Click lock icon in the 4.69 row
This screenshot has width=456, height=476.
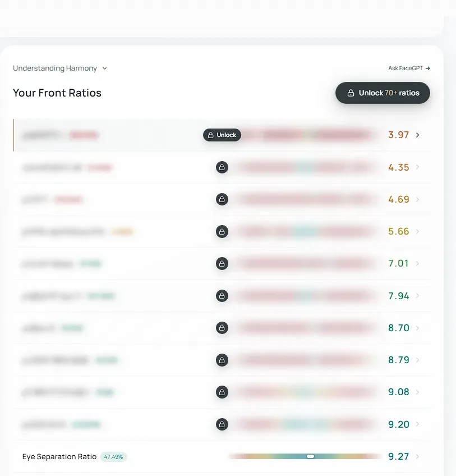click(x=222, y=199)
